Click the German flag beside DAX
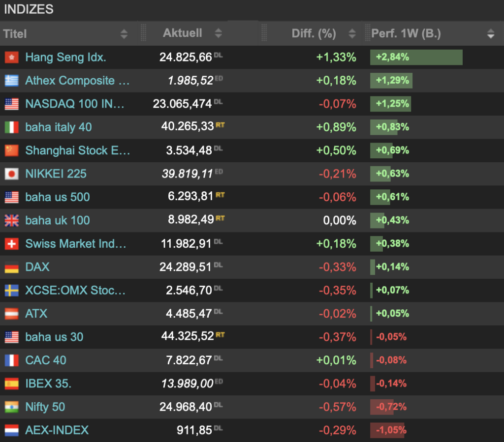Screen dimensions: 504x442 pyautogui.click(x=12, y=267)
